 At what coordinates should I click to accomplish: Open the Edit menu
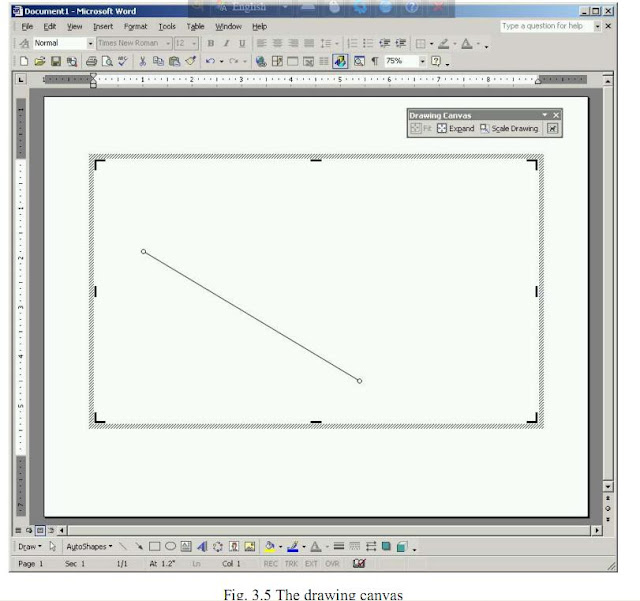click(49, 27)
